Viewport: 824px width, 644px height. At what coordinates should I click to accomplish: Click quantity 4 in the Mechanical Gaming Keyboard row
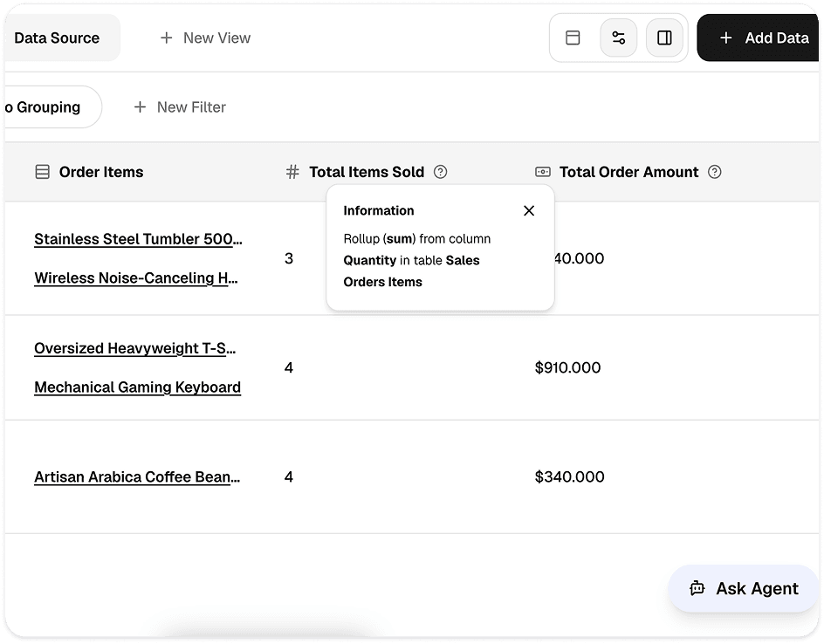(x=289, y=367)
